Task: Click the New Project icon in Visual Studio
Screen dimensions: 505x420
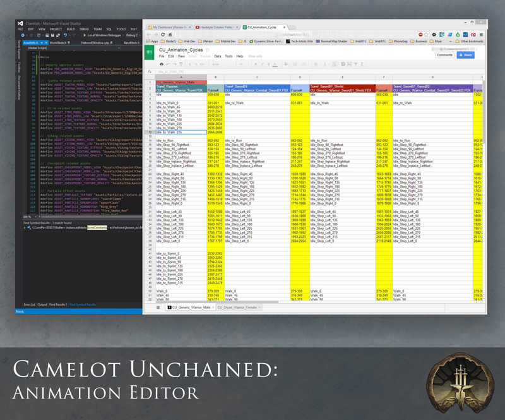Action: coord(39,35)
